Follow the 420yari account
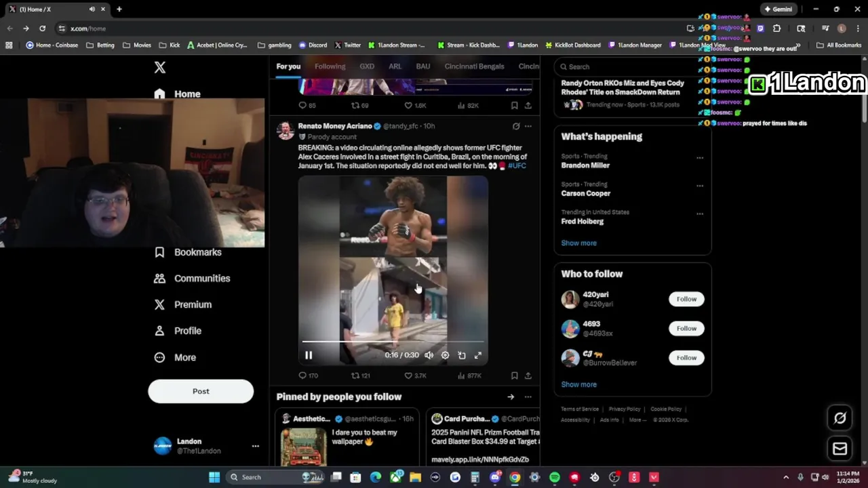Image resolution: width=868 pixels, height=488 pixels. coord(686,299)
